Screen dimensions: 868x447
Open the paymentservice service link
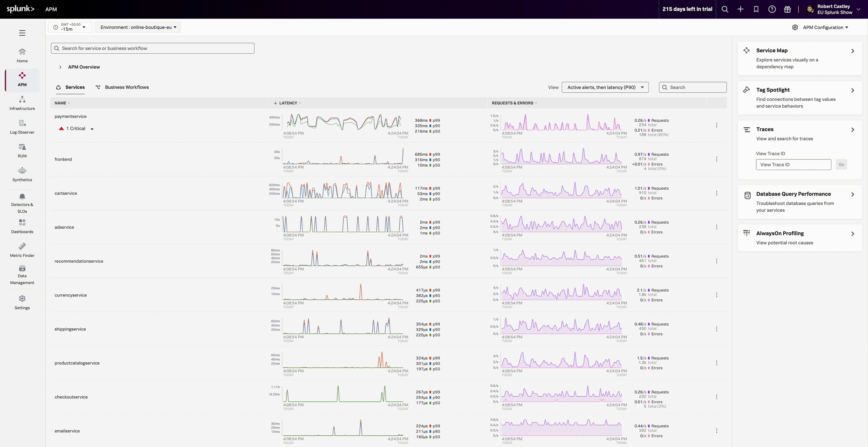70,116
